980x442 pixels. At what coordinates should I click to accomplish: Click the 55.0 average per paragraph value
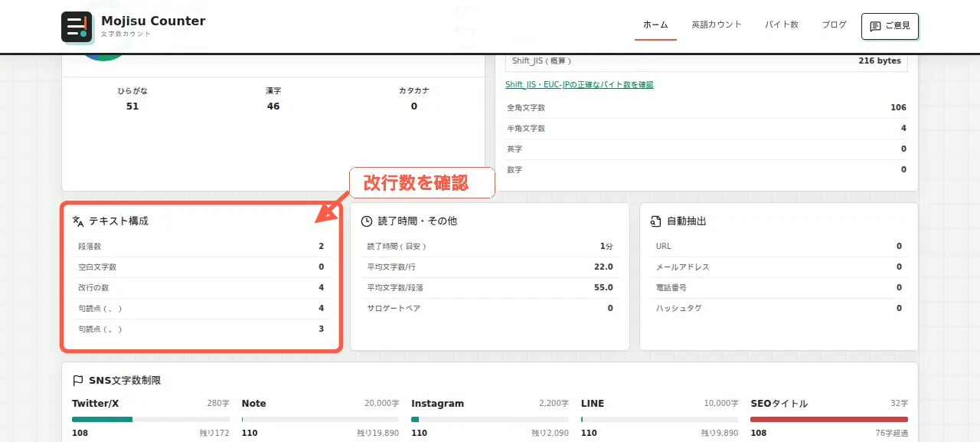[x=604, y=287]
